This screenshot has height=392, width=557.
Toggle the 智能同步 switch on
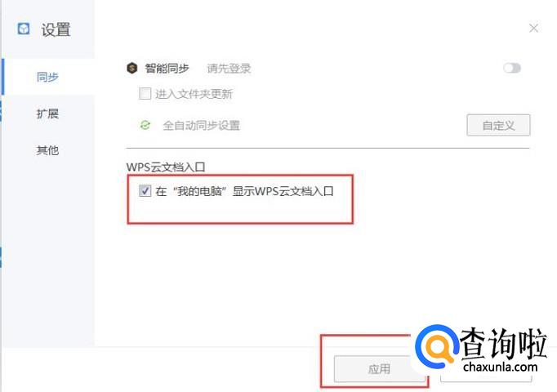tap(512, 68)
